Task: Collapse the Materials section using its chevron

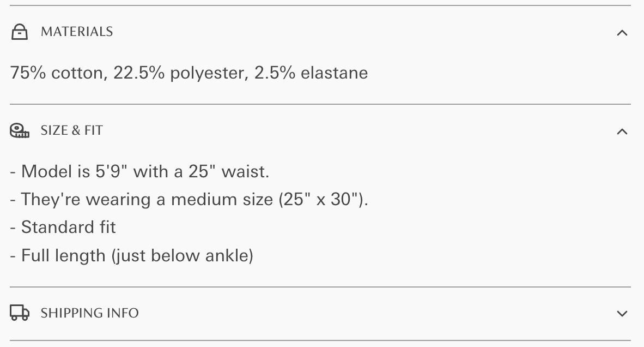Action: pos(622,33)
